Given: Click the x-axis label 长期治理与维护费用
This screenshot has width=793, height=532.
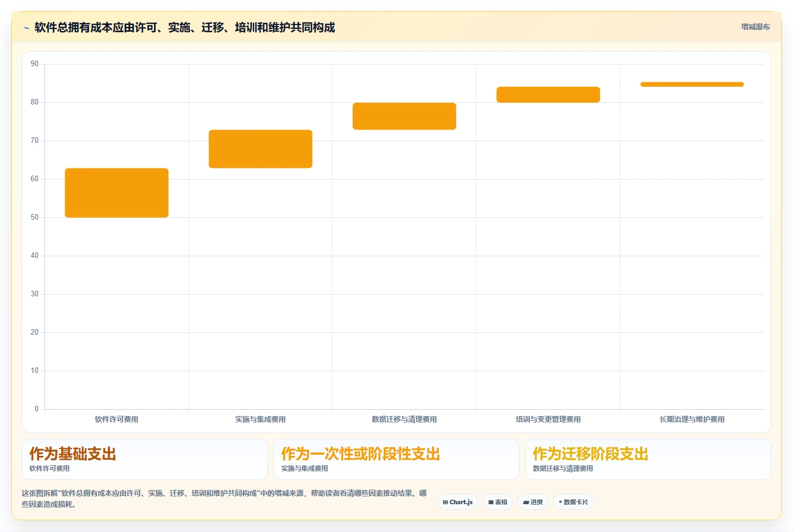Looking at the screenshot, I should (x=692, y=419).
